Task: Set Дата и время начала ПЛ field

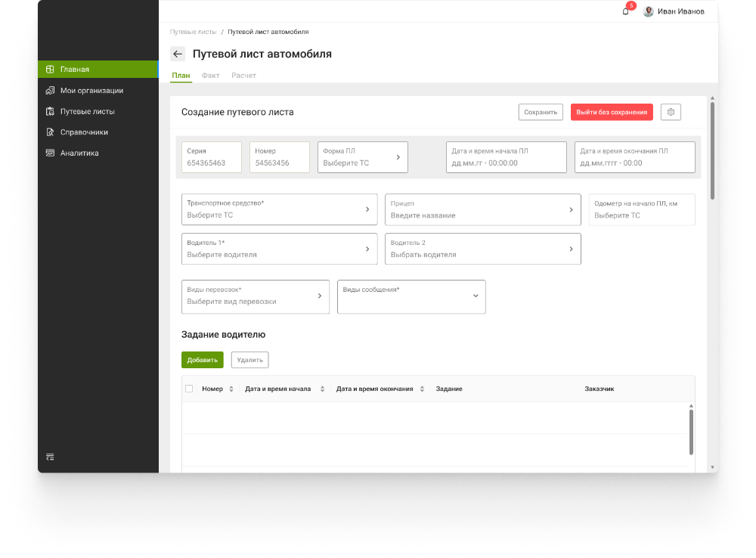Action: [507, 157]
